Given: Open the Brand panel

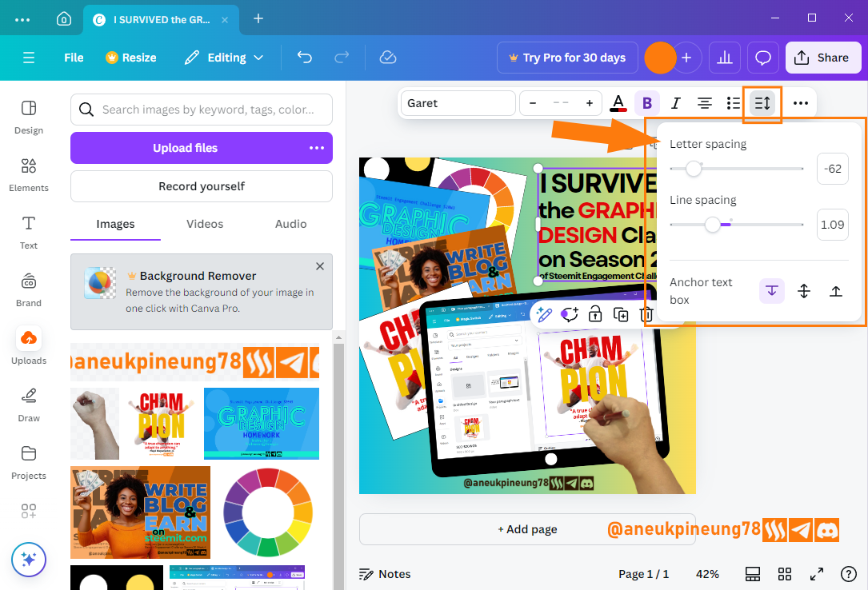Looking at the screenshot, I should (x=29, y=289).
